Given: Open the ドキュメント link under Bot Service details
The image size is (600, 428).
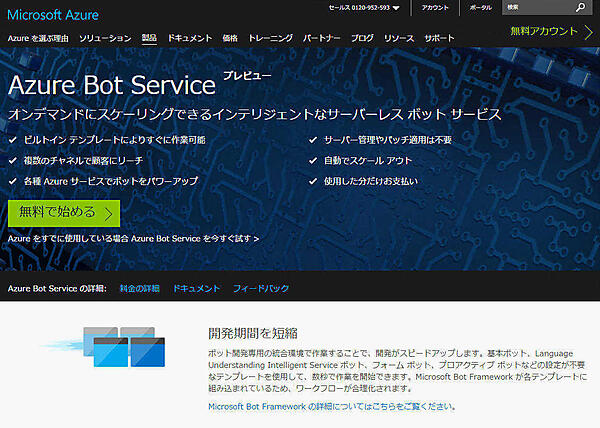Looking at the screenshot, I should point(197,288).
